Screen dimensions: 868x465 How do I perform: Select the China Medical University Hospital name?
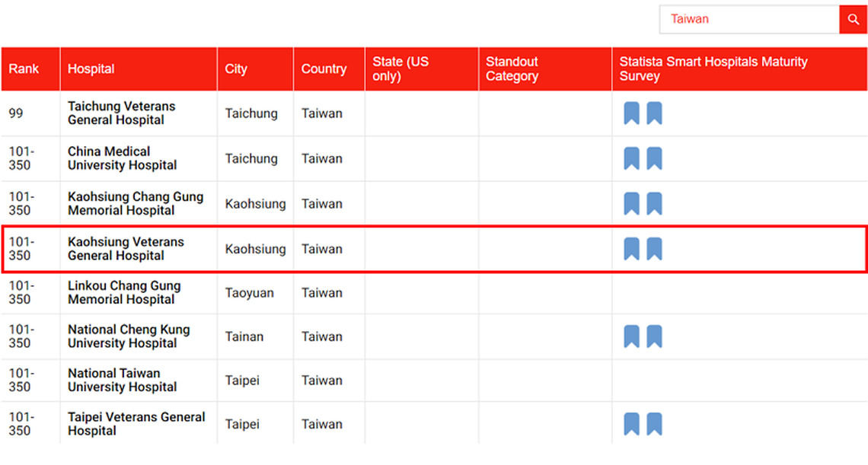(x=123, y=158)
